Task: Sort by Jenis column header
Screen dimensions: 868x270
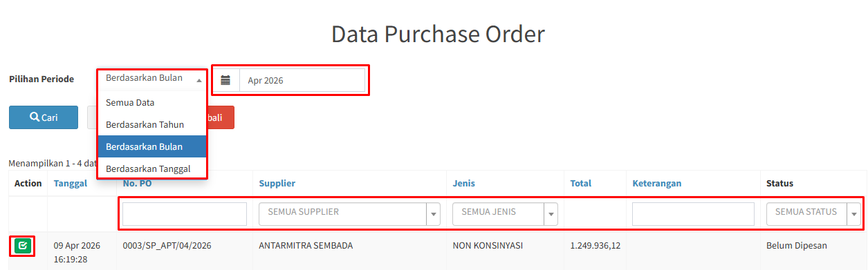Action: tap(464, 183)
